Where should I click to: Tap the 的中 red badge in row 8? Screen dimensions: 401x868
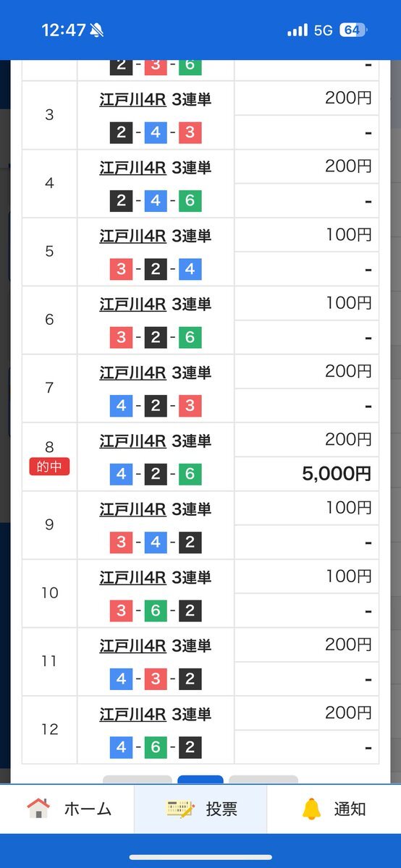coord(49,467)
